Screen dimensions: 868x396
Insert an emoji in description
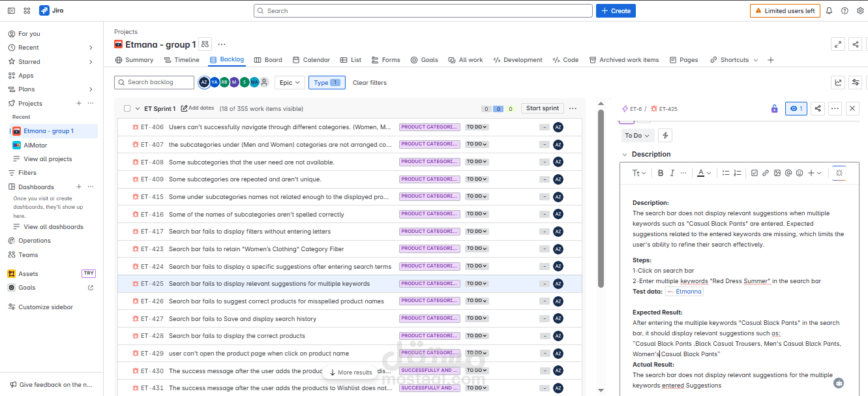[800, 173]
